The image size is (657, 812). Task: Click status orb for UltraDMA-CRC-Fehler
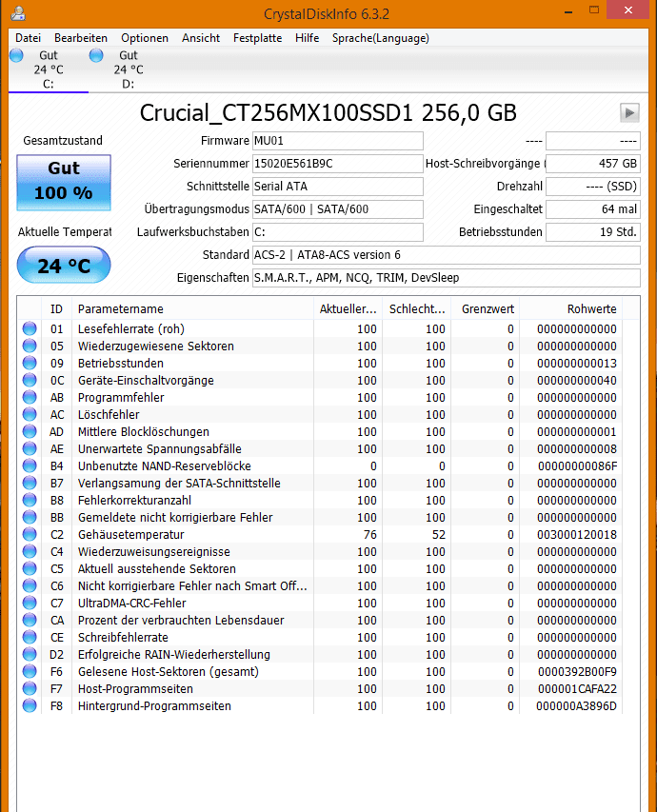[x=30, y=603]
